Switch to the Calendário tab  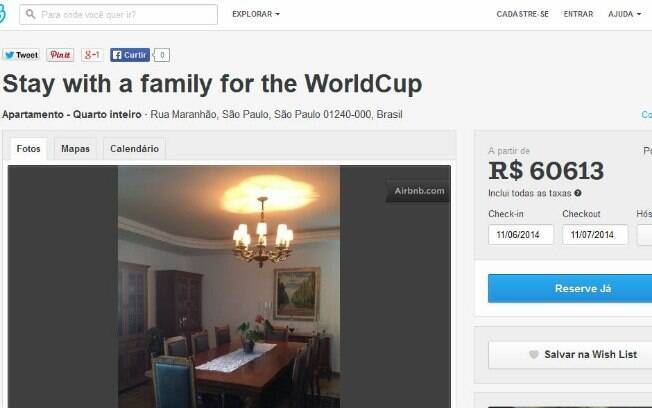pos(134,148)
